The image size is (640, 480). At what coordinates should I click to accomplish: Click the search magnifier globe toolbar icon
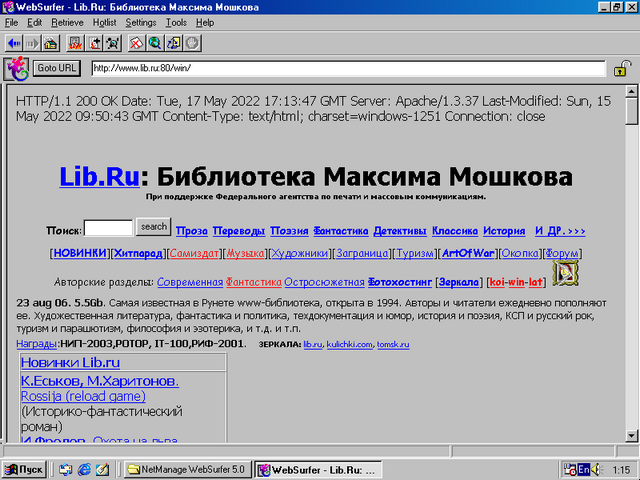coord(155,43)
